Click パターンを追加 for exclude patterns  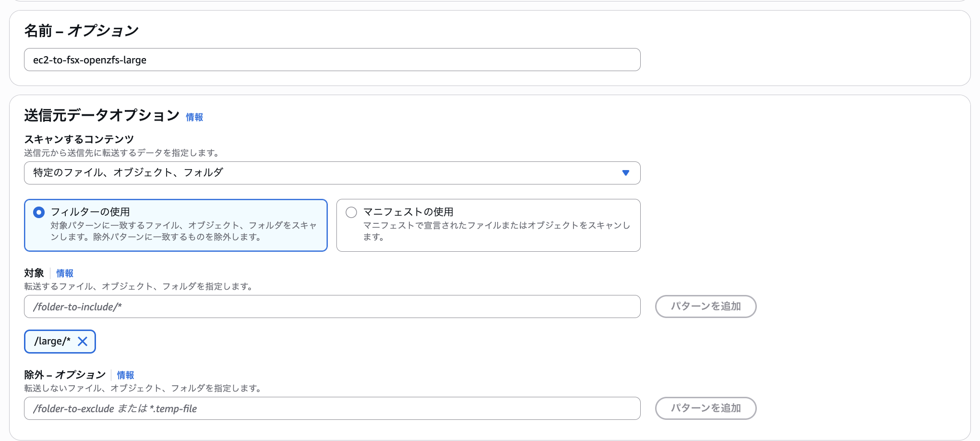point(705,408)
